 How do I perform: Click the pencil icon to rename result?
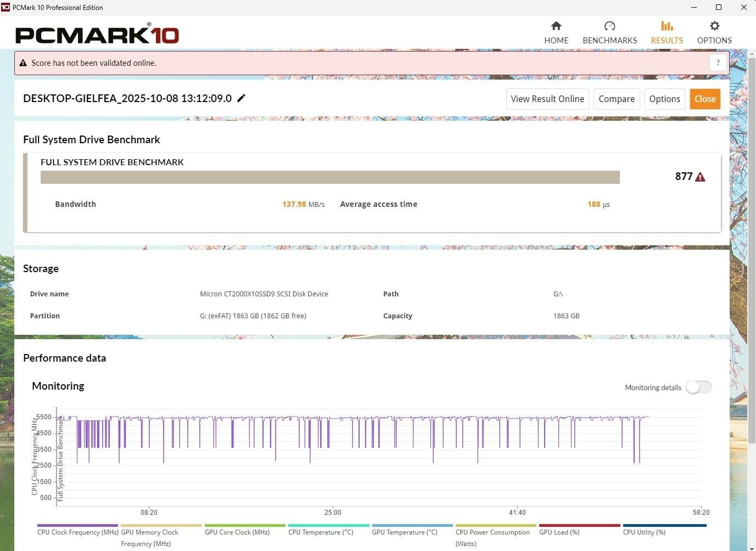point(241,98)
